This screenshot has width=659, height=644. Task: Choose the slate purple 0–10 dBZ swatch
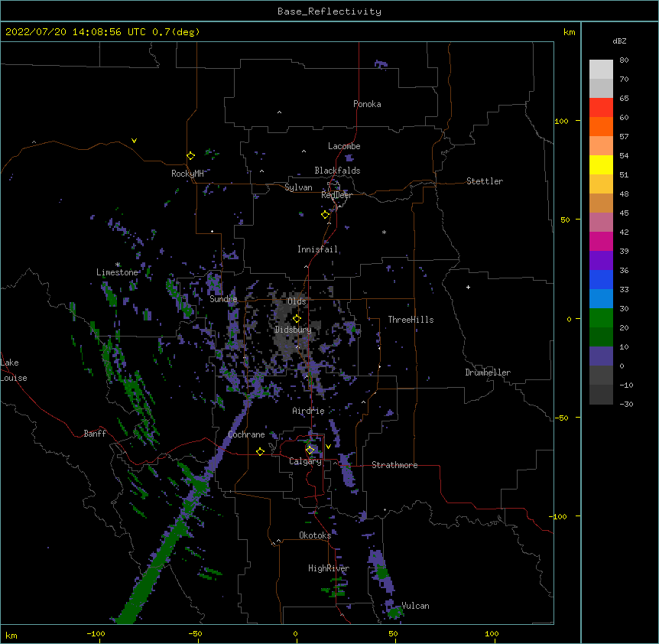(x=601, y=356)
